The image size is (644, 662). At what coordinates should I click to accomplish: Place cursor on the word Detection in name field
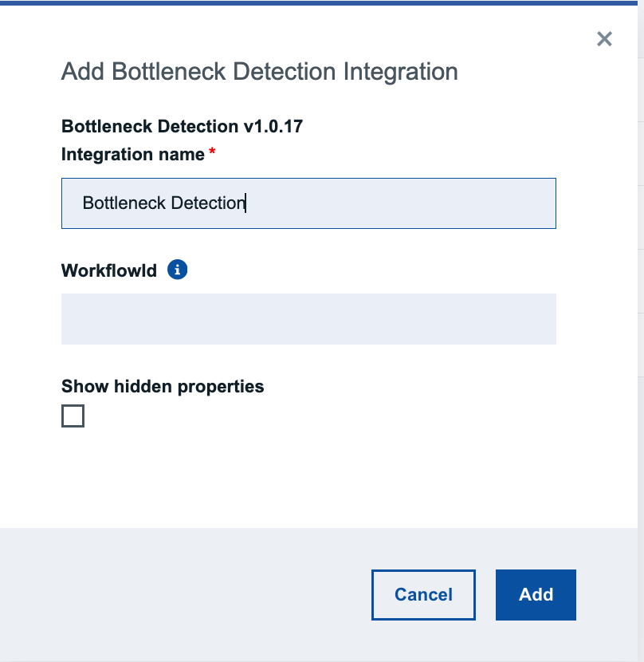(x=208, y=203)
